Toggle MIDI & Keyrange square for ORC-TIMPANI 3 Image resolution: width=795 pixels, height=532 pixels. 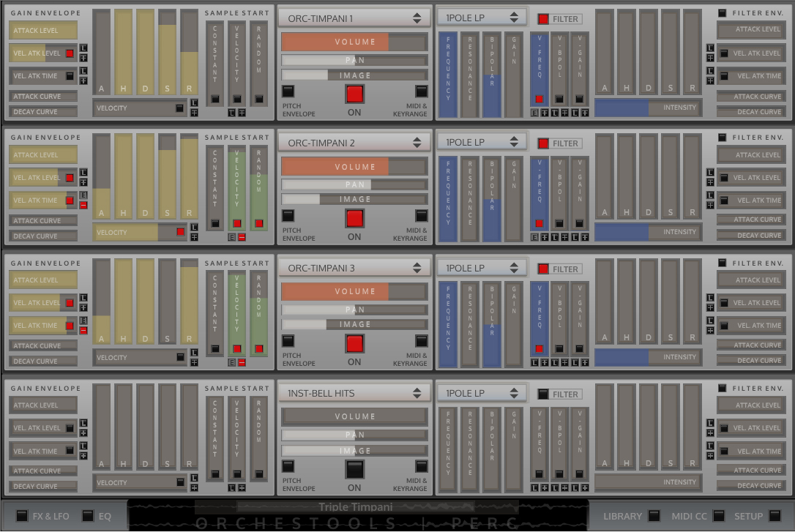[422, 341]
